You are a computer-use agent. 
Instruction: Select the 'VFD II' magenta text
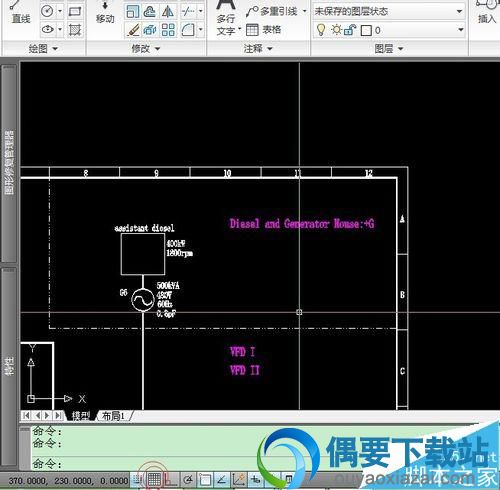[x=245, y=370]
